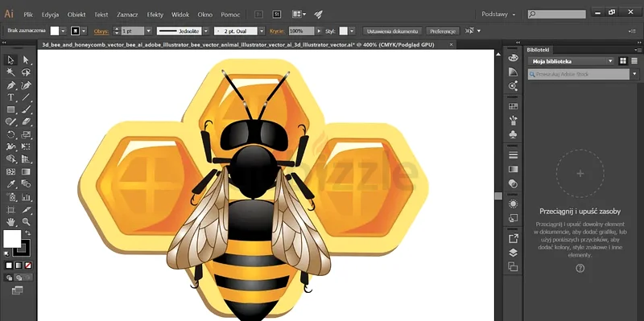
Task: Select the Eyedropper tool
Action: (x=10, y=184)
